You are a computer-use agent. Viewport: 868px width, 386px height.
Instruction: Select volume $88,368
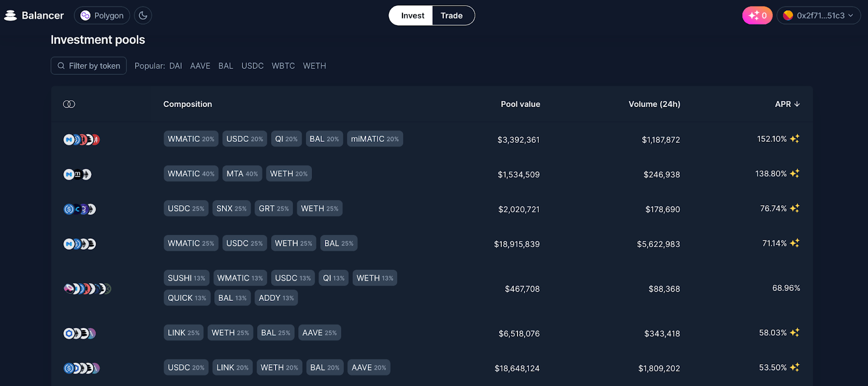pos(665,289)
